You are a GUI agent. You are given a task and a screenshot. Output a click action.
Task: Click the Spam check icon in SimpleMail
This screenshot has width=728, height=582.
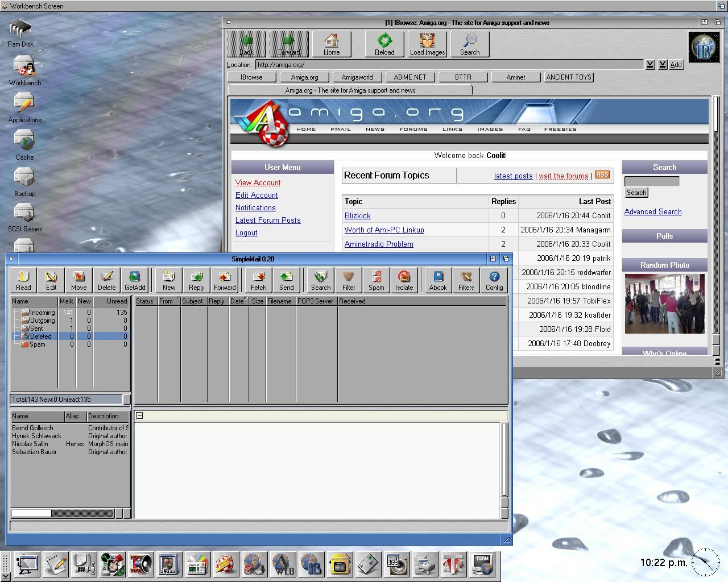tap(377, 280)
